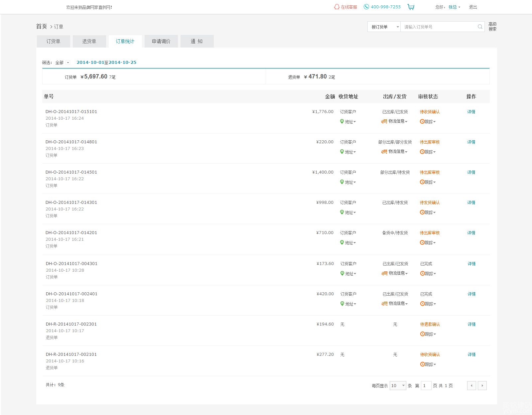Click the search magnifier icon in order search
This screenshot has width=532, height=415.
(x=480, y=27)
